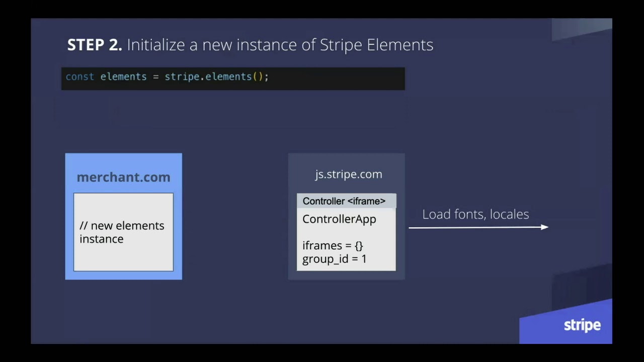Screen dimensions: 644x362
Task: Click the 'js.stripe.com' label
Action: click(349, 174)
